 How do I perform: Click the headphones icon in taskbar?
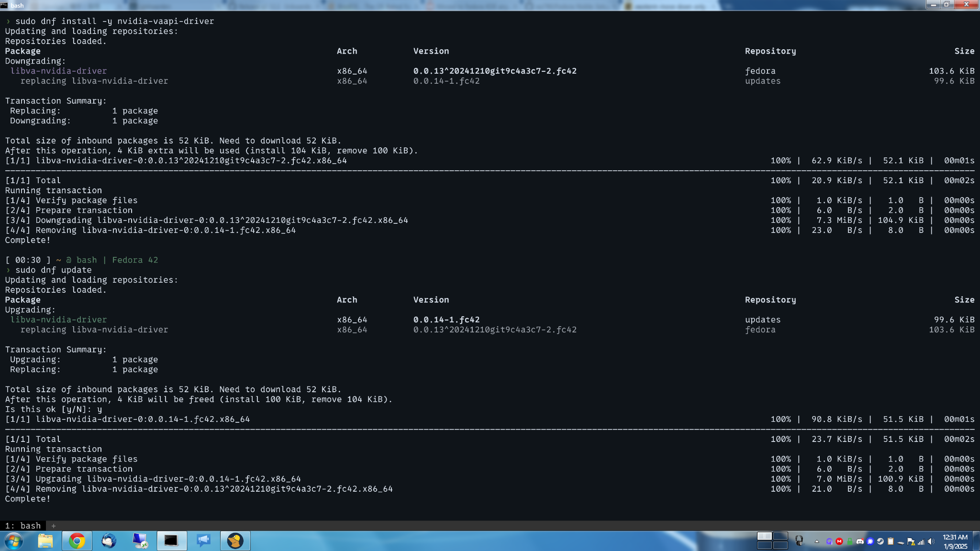[x=799, y=541]
